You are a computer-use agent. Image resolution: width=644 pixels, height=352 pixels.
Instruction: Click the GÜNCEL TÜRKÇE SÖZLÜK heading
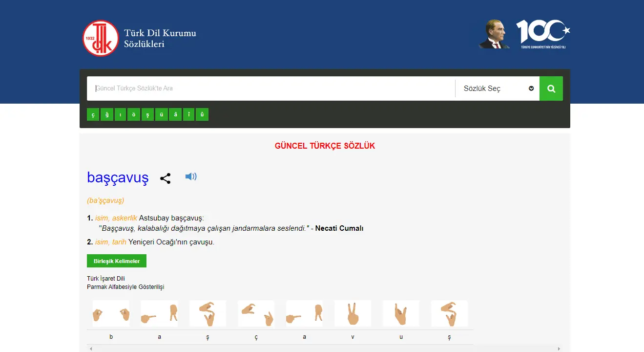point(325,146)
